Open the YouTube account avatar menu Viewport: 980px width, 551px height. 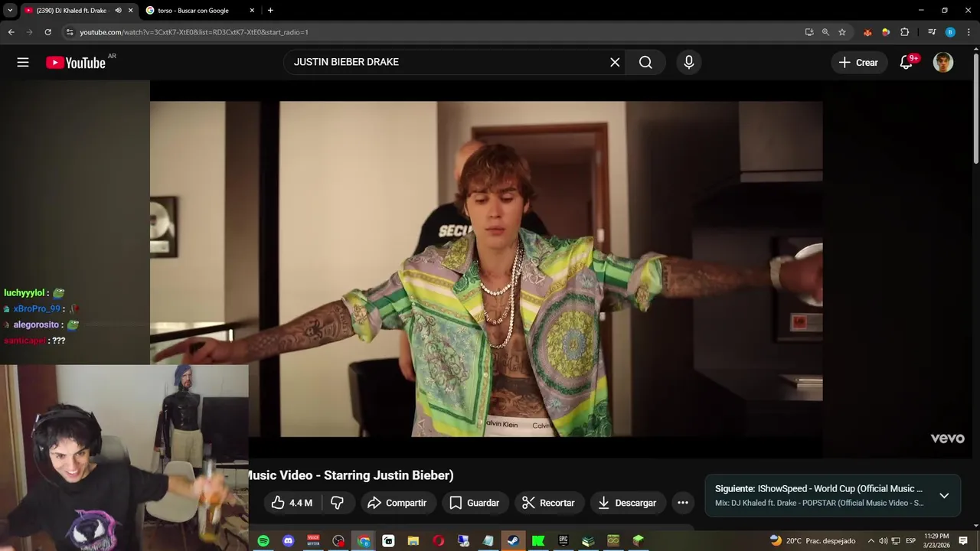coord(943,63)
